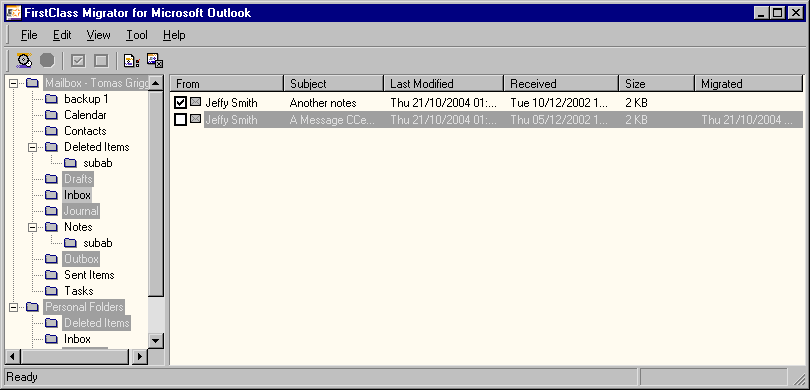Sort by the Migrated column header
The image size is (810, 390).
tap(749, 84)
